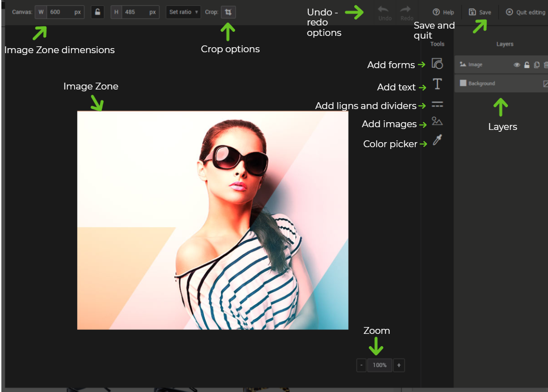Viewport: 548px width, 392px height.
Task: Duplicate the Image layer
Action: point(537,65)
